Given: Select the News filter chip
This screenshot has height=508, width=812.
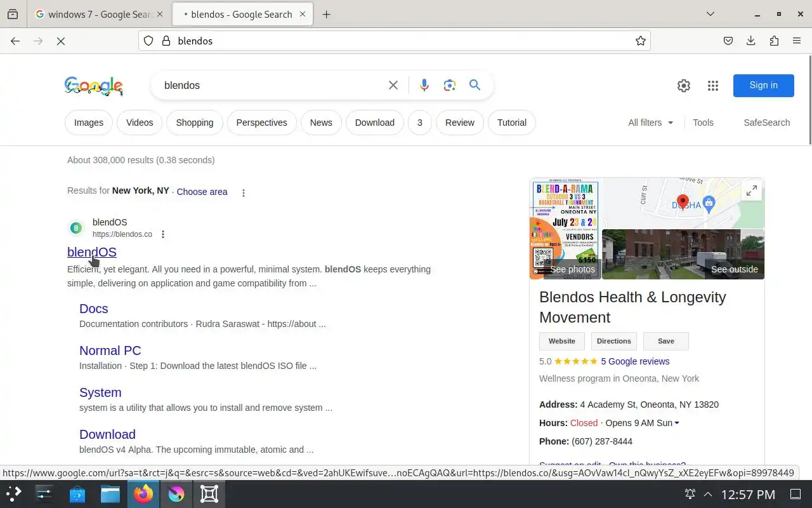Looking at the screenshot, I should click(321, 123).
